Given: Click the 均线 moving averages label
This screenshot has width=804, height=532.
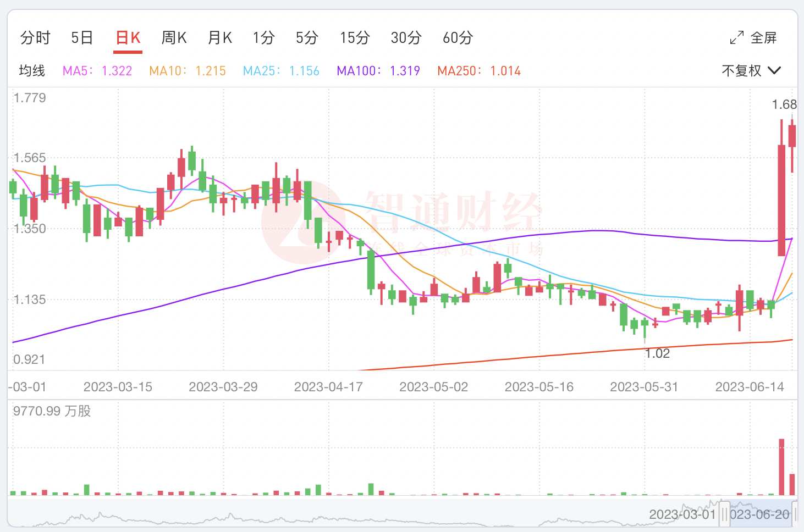Looking at the screenshot, I should click(31, 70).
